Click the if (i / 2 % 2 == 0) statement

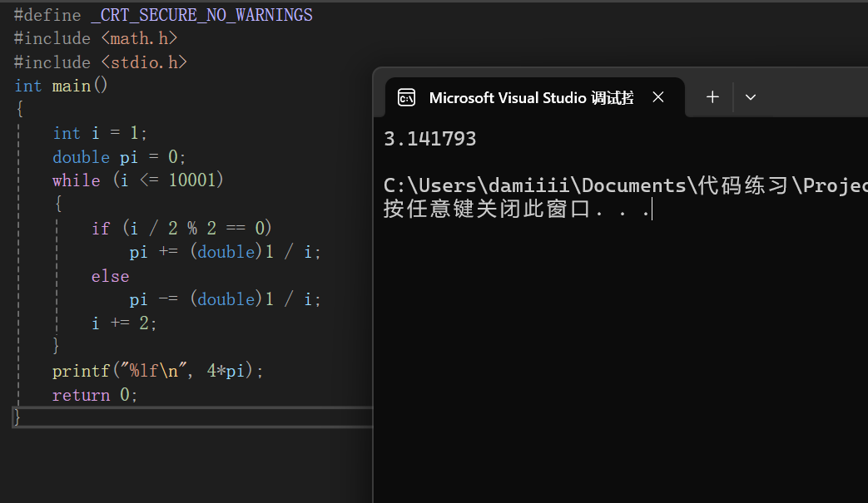point(181,228)
